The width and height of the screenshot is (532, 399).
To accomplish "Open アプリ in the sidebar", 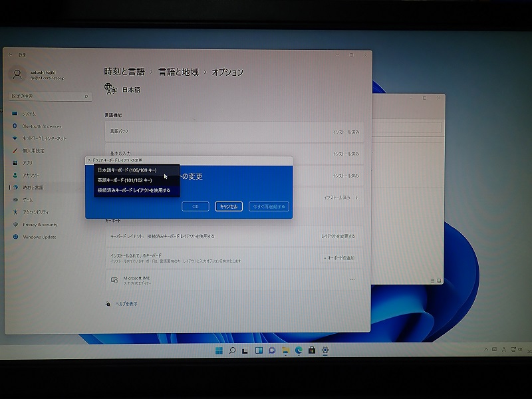I will [27, 163].
